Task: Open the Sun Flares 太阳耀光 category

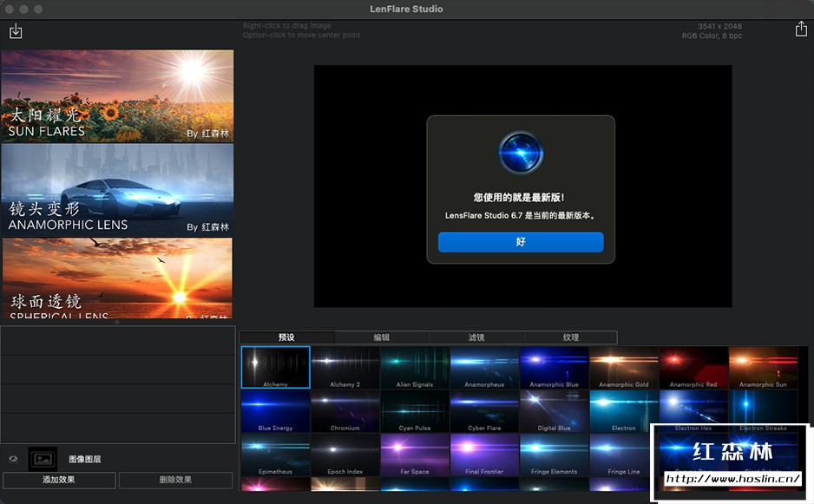Action: (x=117, y=96)
